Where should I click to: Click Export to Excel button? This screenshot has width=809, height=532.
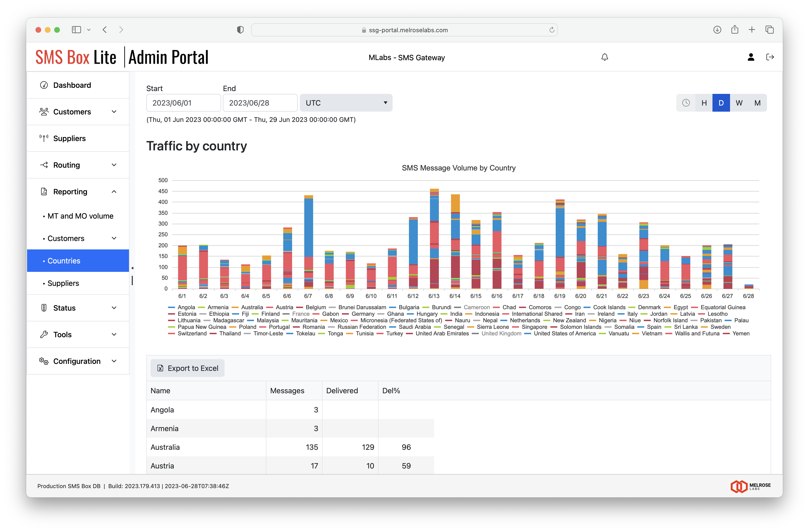point(187,368)
